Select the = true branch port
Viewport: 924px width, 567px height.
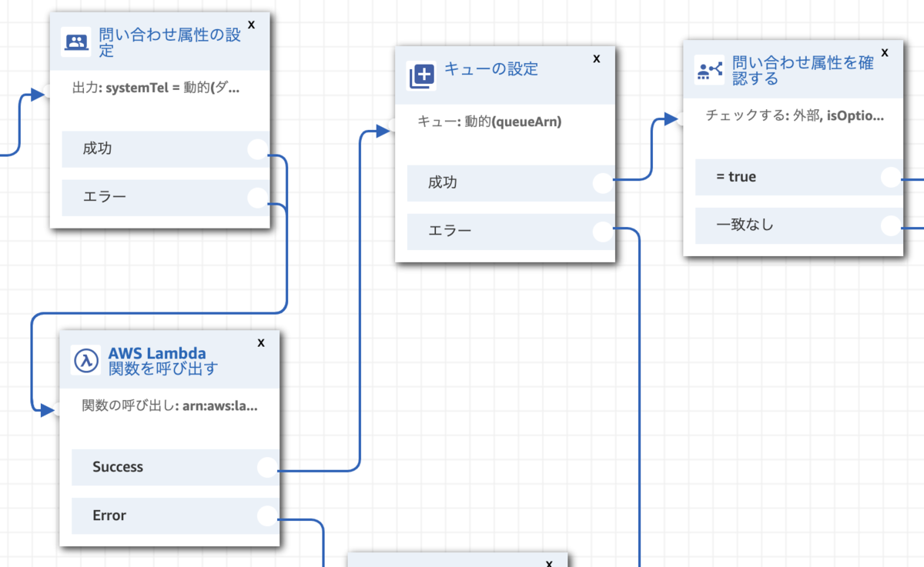pos(892,177)
